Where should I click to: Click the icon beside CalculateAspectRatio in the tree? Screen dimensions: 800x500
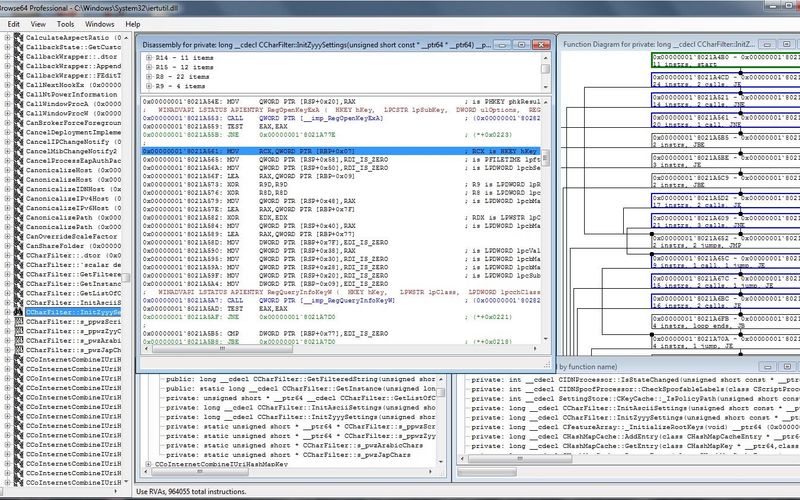coord(17,36)
